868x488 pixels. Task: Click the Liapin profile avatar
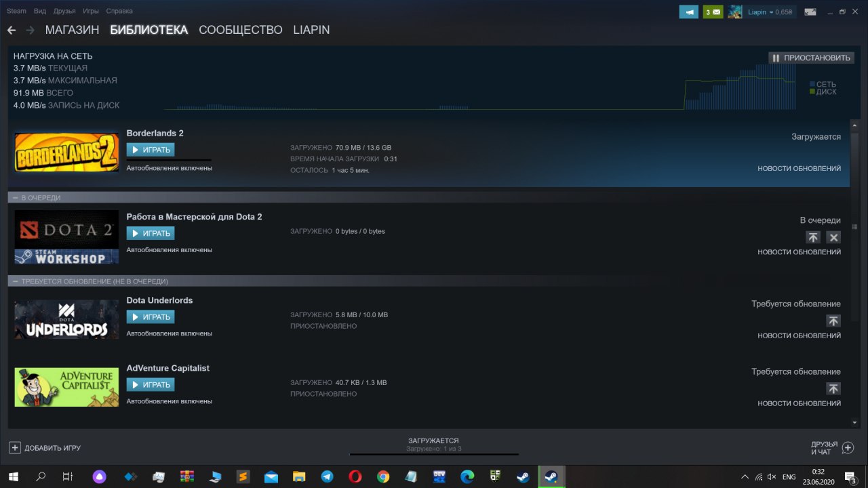pos(735,12)
